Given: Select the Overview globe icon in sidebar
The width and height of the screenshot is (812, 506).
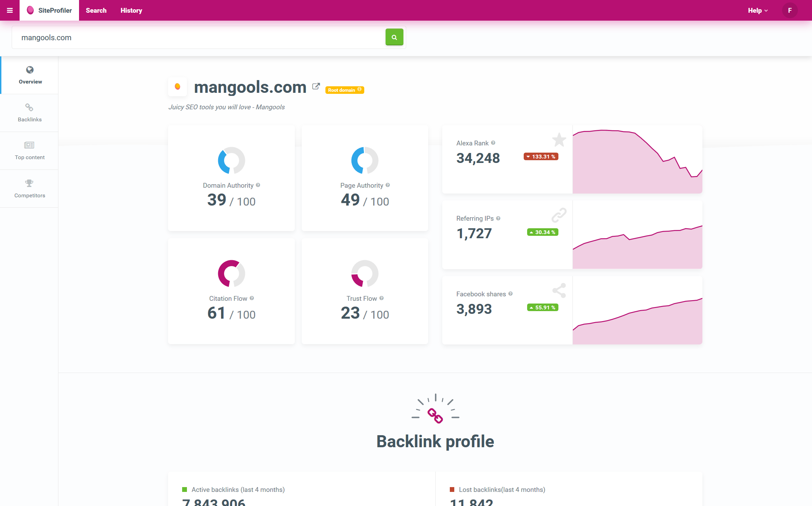Looking at the screenshot, I should (30, 70).
